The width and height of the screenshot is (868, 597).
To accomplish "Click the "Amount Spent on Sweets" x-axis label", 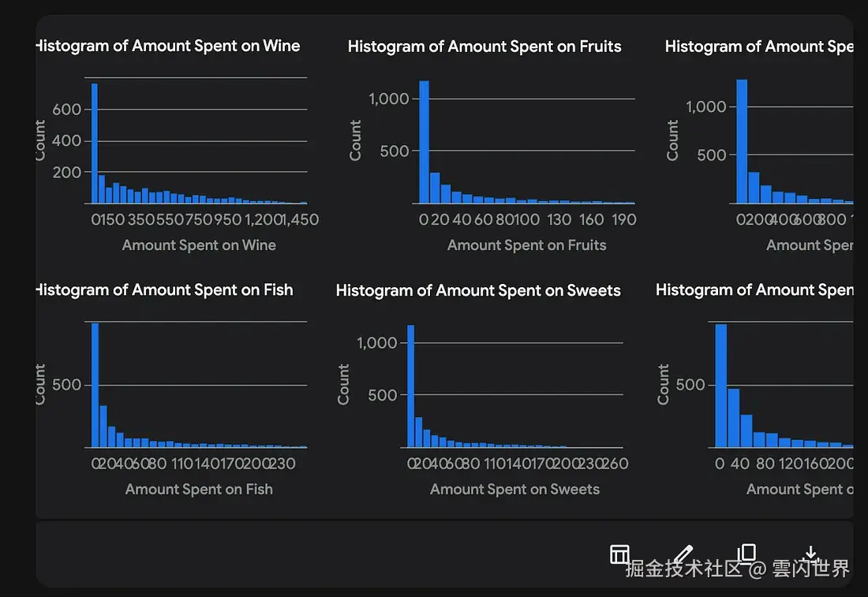I will click(514, 489).
